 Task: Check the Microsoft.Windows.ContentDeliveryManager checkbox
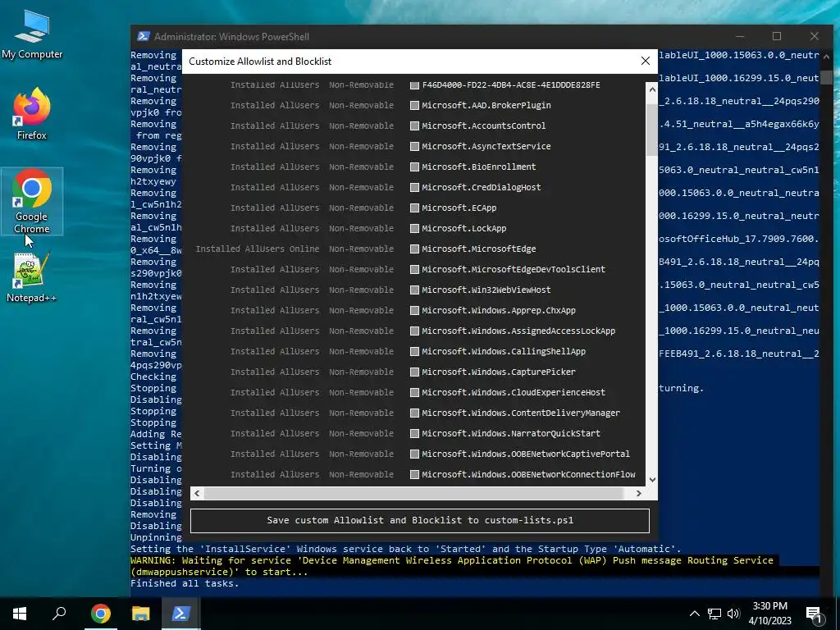click(414, 413)
